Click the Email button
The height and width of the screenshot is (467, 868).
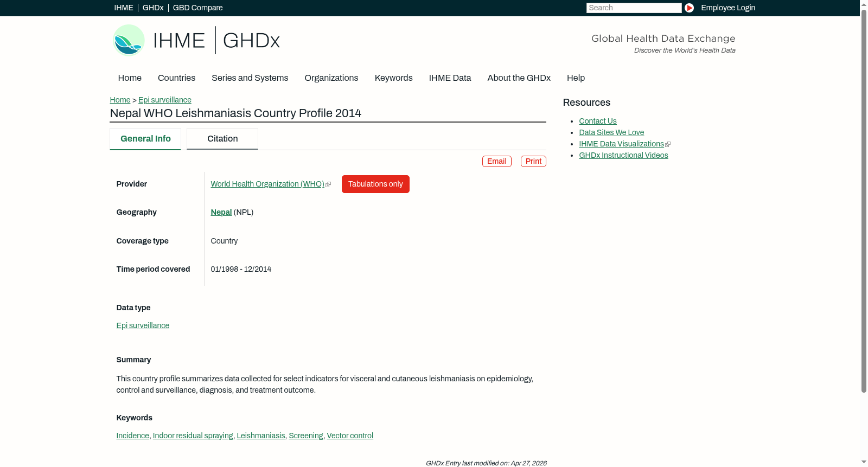[x=497, y=162]
